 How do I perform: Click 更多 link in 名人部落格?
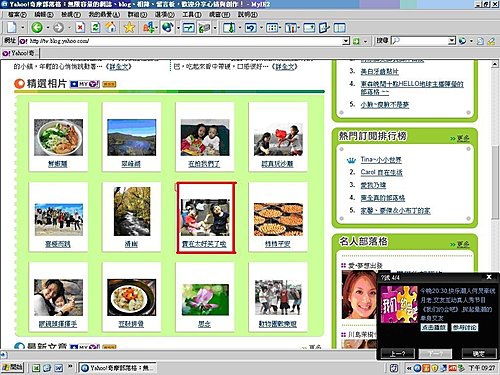(x=463, y=244)
